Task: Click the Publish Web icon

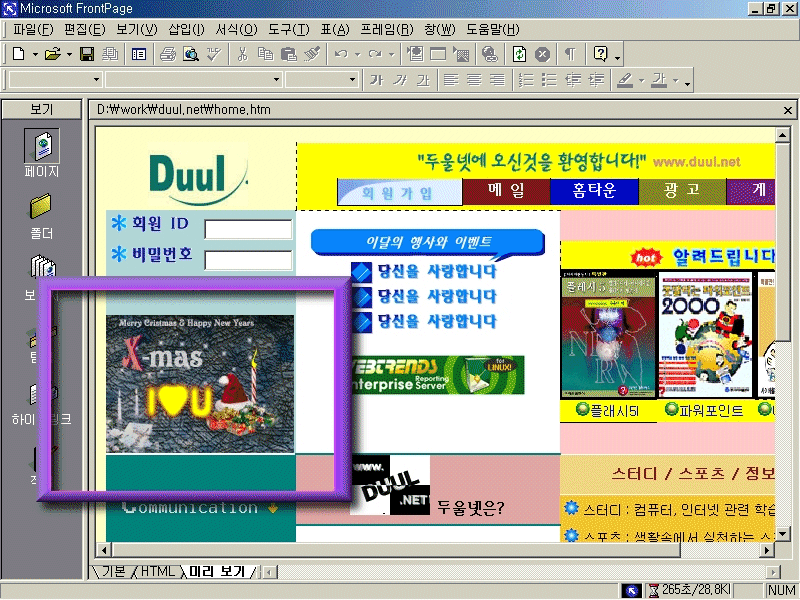Action: pos(110,54)
